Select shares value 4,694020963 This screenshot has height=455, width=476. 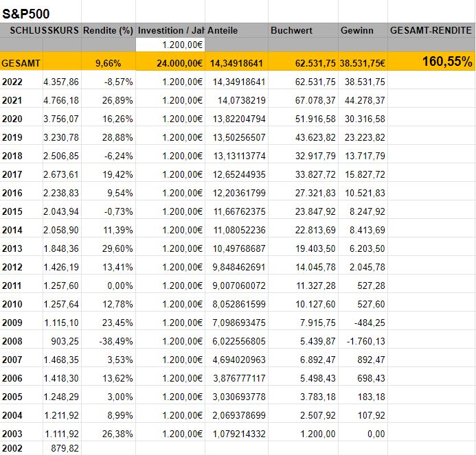coord(239,360)
